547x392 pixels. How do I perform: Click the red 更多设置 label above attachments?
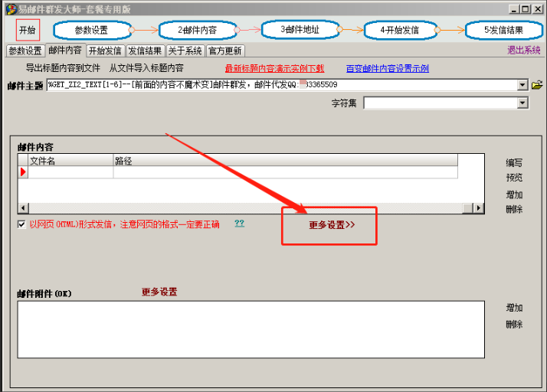pos(159,292)
